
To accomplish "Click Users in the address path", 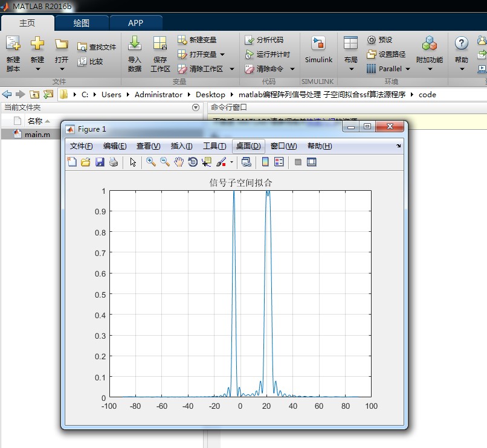I will click(x=111, y=94).
